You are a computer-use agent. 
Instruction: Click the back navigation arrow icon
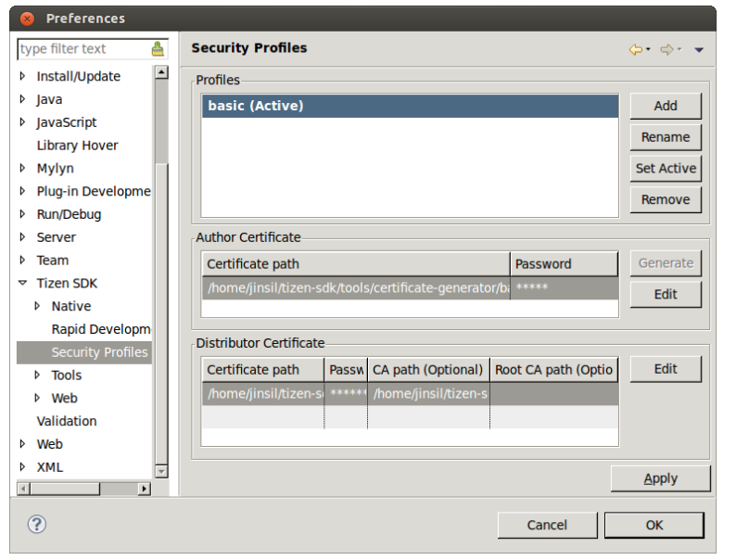pos(635,49)
